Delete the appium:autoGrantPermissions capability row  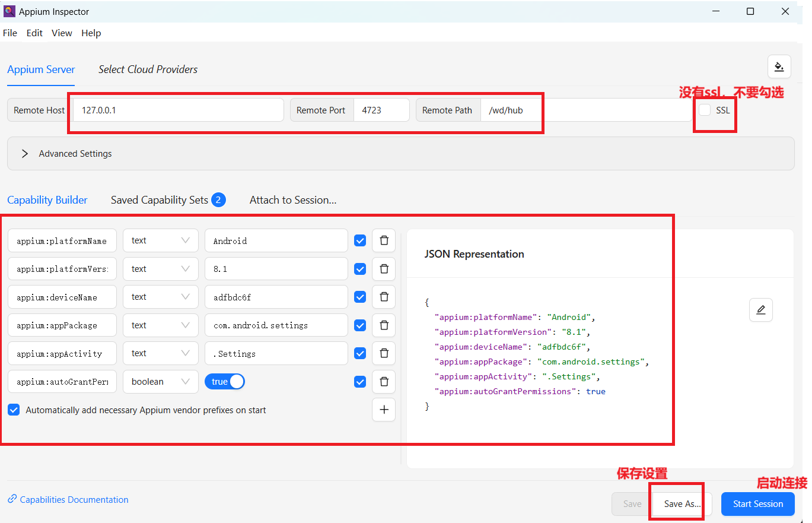(384, 382)
